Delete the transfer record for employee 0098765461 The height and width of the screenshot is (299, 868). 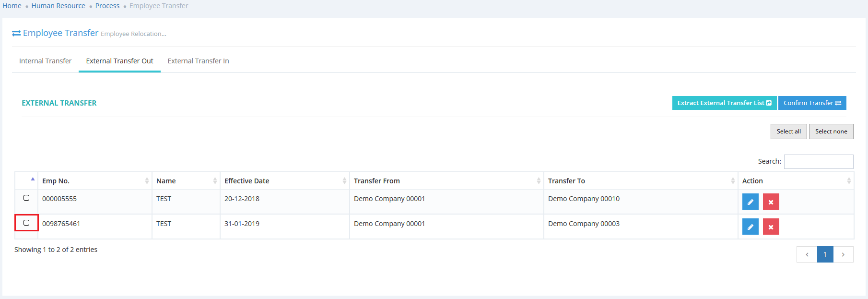[771, 227]
